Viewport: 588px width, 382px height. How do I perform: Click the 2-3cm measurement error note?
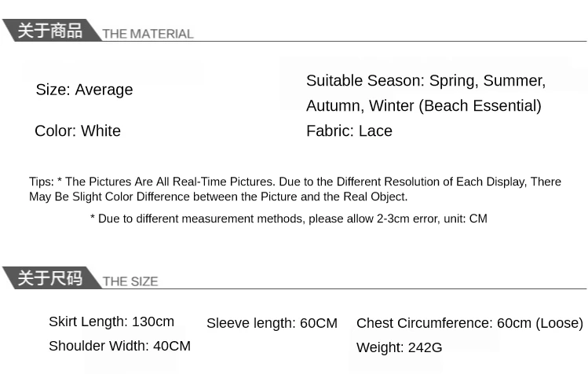coord(288,219)
